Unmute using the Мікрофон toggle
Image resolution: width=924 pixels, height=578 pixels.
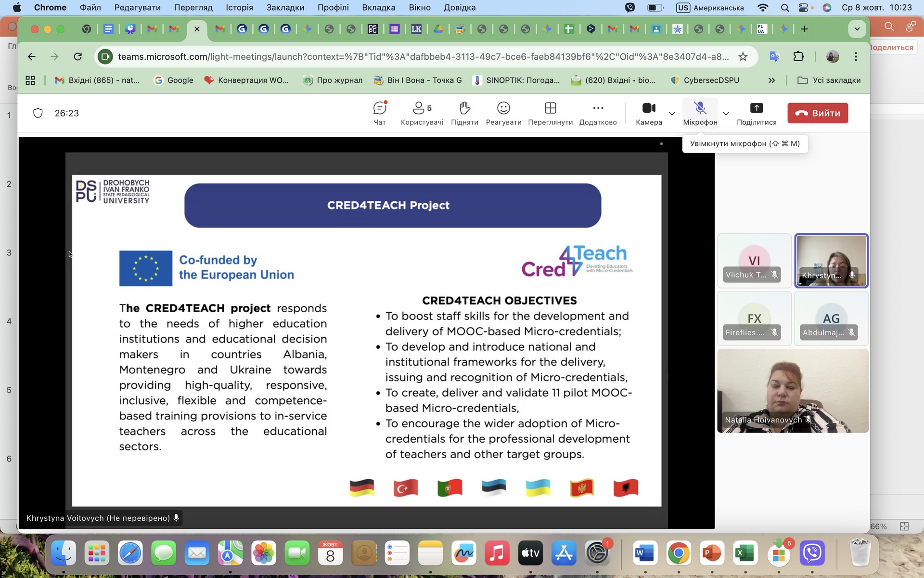[700, 113]
